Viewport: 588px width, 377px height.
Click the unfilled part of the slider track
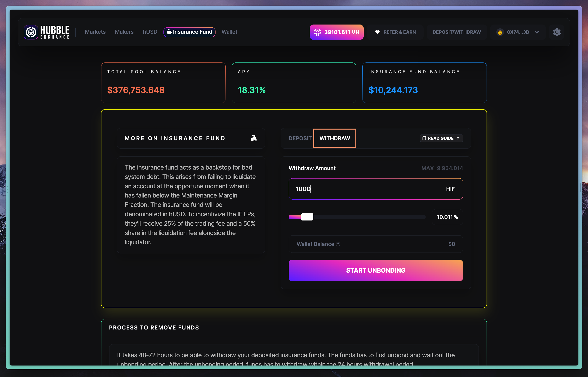click(369, 217)
